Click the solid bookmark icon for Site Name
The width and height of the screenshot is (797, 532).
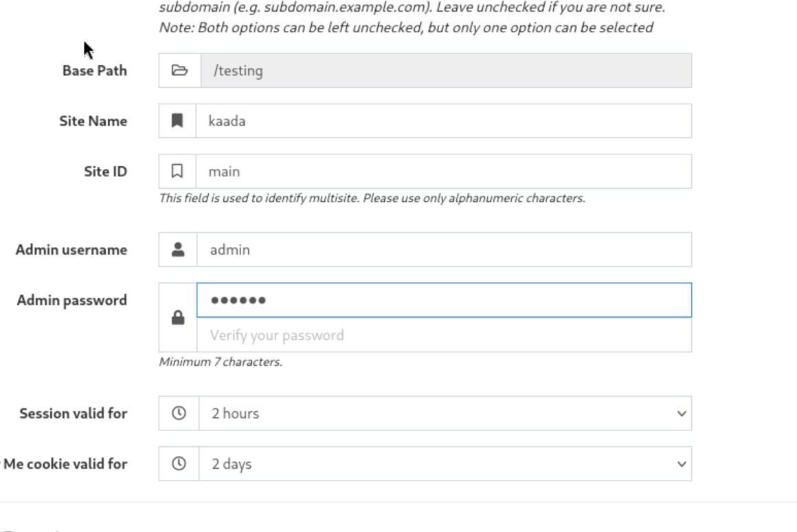177,121
